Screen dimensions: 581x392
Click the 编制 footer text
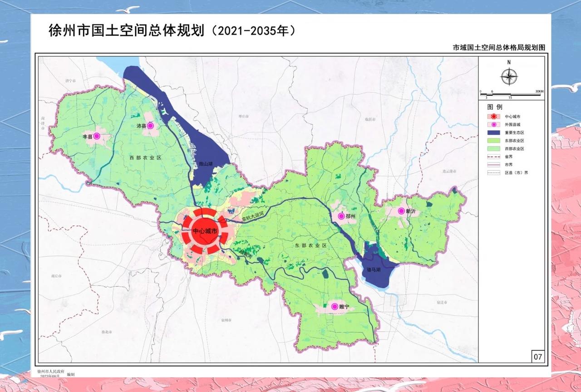70,375
